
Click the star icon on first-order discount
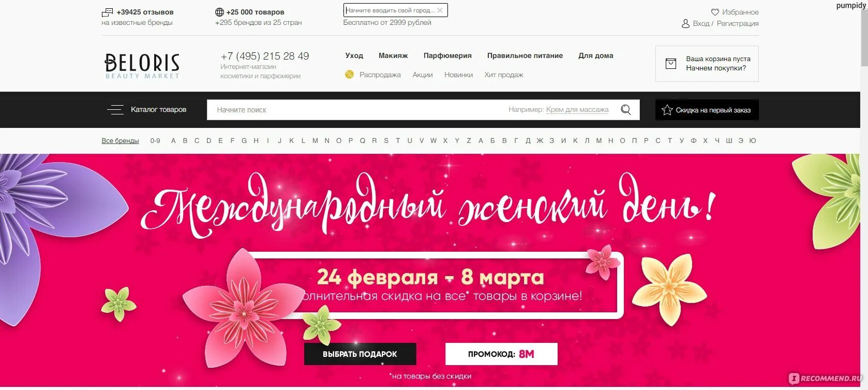pyautogui.click(x=667, y=110)
